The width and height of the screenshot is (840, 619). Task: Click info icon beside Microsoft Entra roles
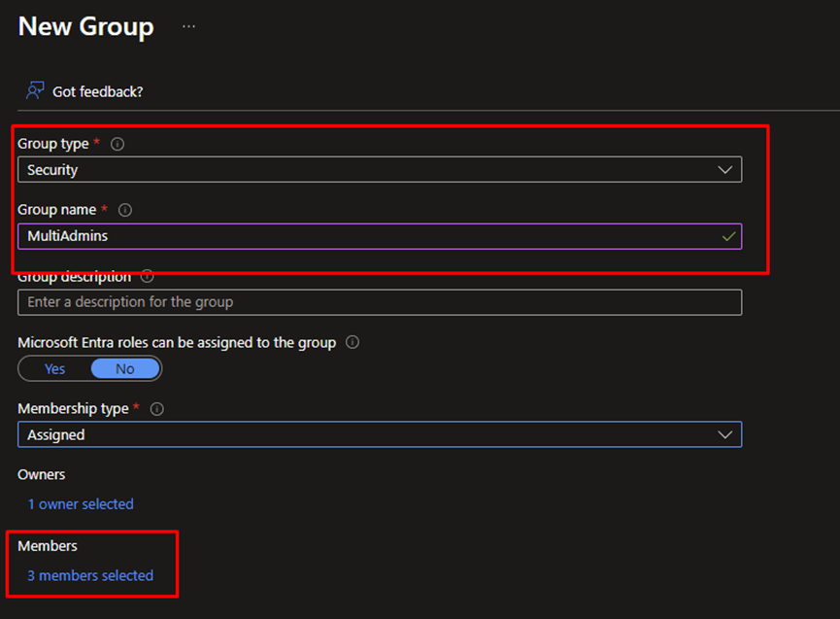click(353, 343)
